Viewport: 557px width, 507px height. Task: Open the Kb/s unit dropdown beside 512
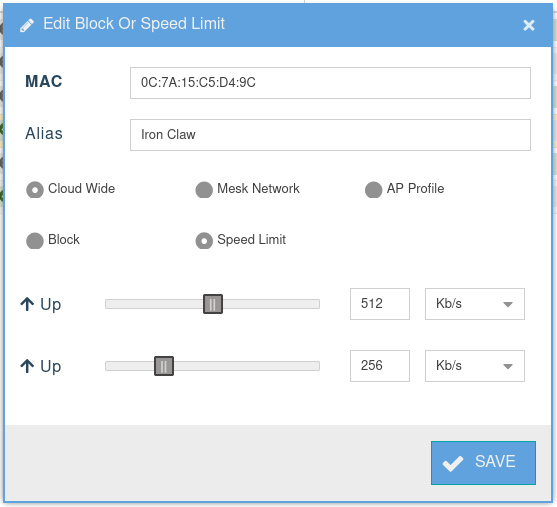(475, 304)
